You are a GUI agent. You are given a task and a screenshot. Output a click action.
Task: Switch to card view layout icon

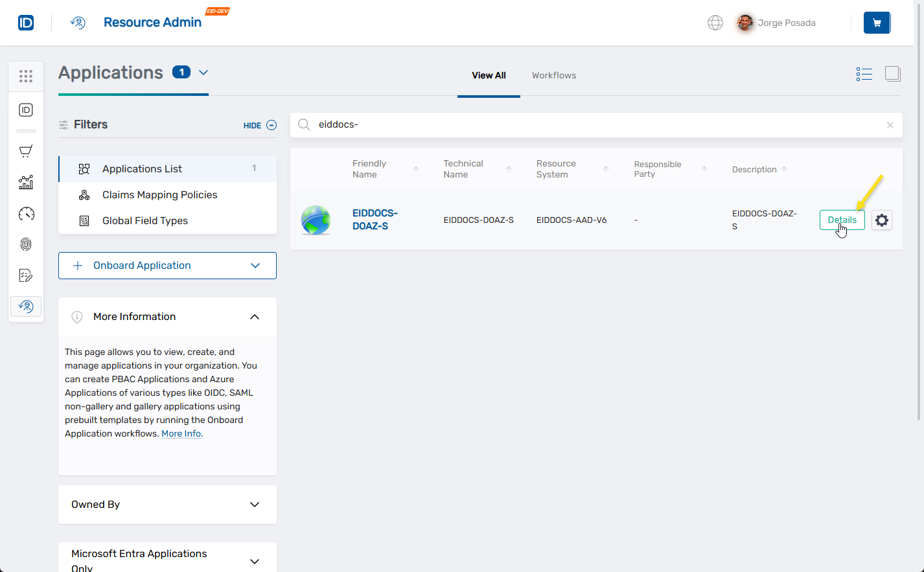892,74
